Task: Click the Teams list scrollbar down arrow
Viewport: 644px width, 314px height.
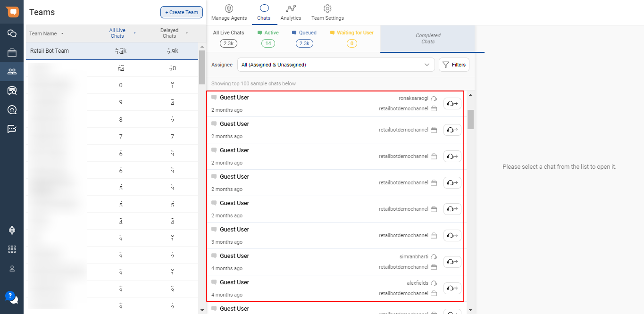Action: point(202,310)
